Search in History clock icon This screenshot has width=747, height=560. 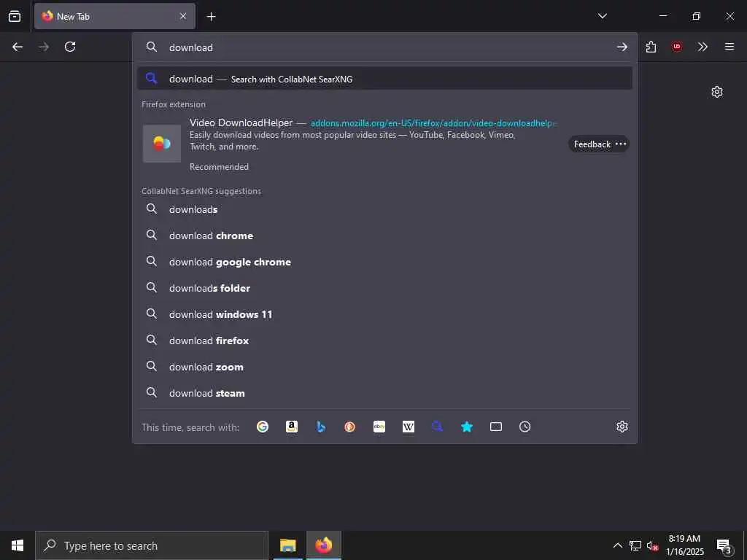coord(525,427)
